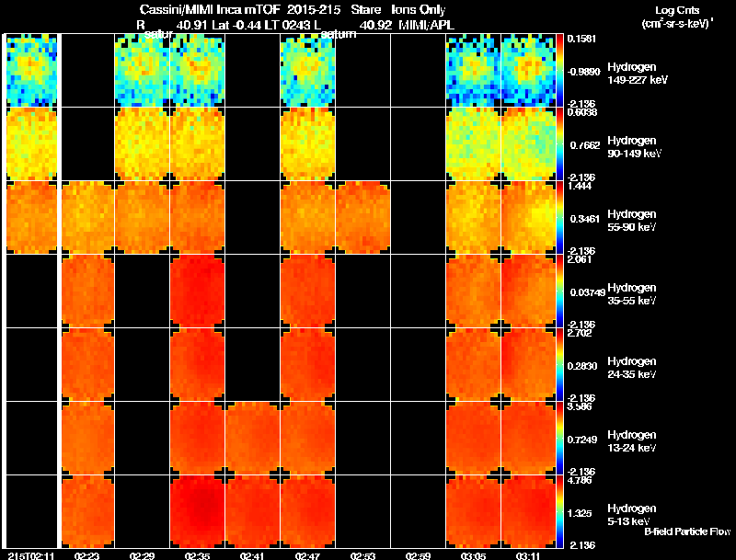Select the Hydrogen 24-35 keV panel at 02:47

308,365
